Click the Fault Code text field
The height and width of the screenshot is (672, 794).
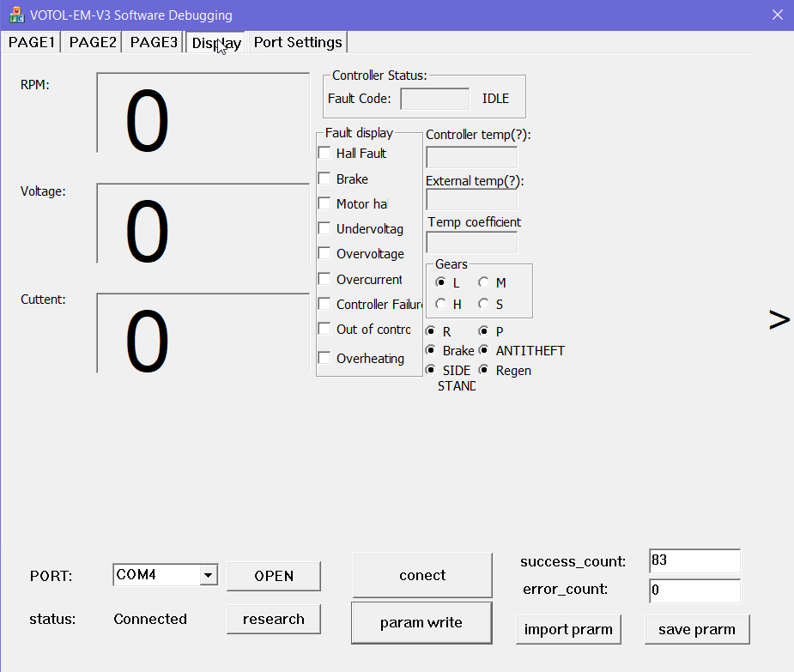click(435, 99)
